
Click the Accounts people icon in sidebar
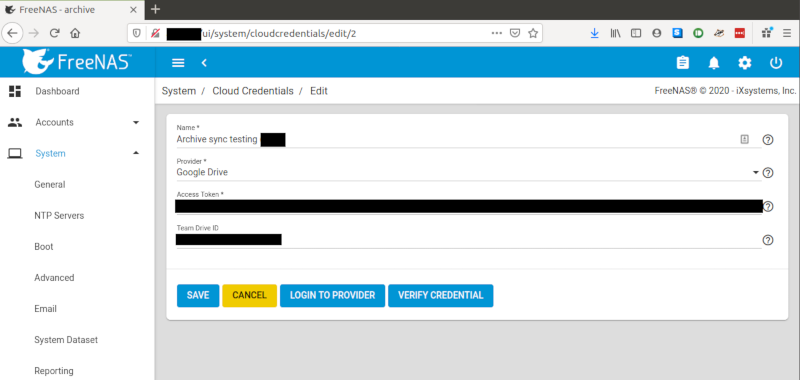(x=15, y=122)
